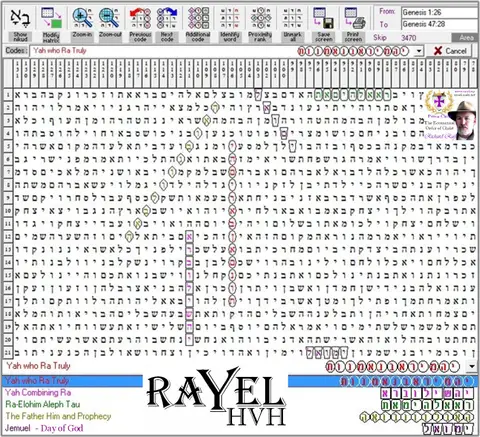Click matrix row number 18 button
Screen dimensions: 480x437
(x=8, y=313)
